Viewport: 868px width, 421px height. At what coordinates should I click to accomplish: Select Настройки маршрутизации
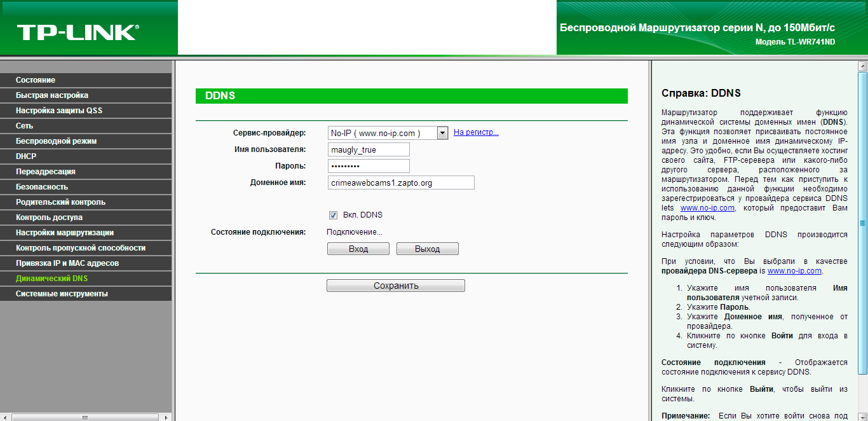coord(86,233)
